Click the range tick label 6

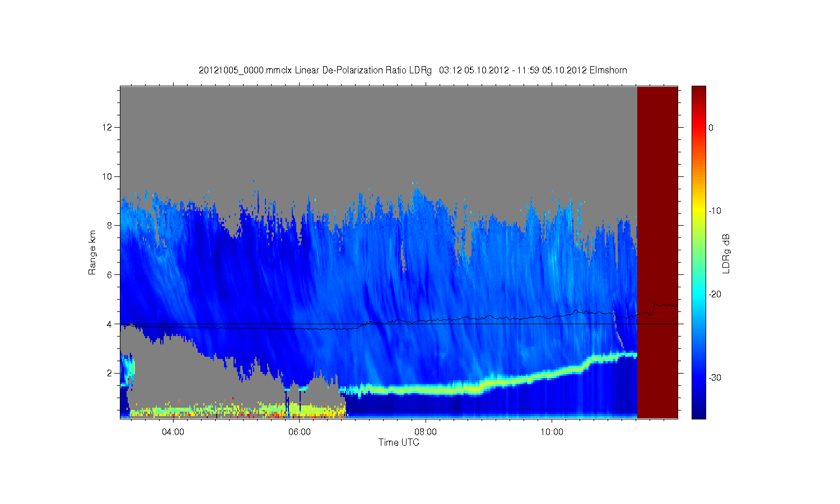(110, 274)
